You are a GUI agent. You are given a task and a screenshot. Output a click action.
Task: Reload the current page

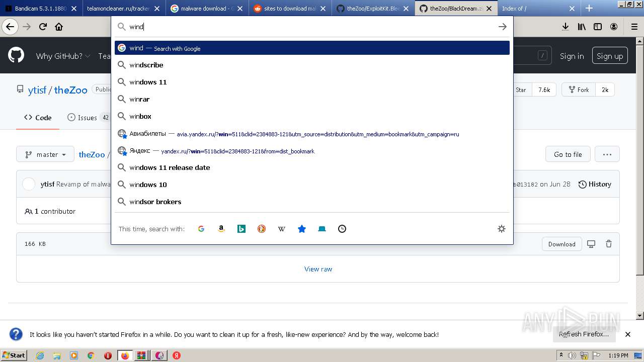pos(43,27)
